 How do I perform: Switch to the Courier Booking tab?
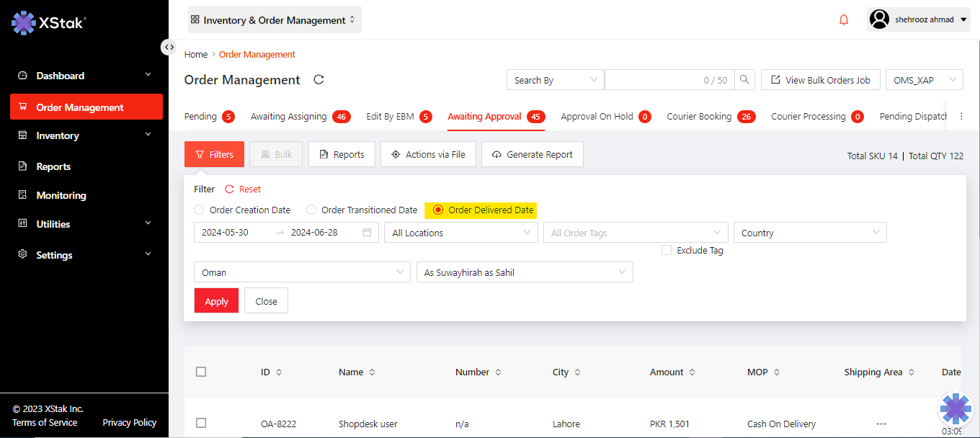[699, 117]
